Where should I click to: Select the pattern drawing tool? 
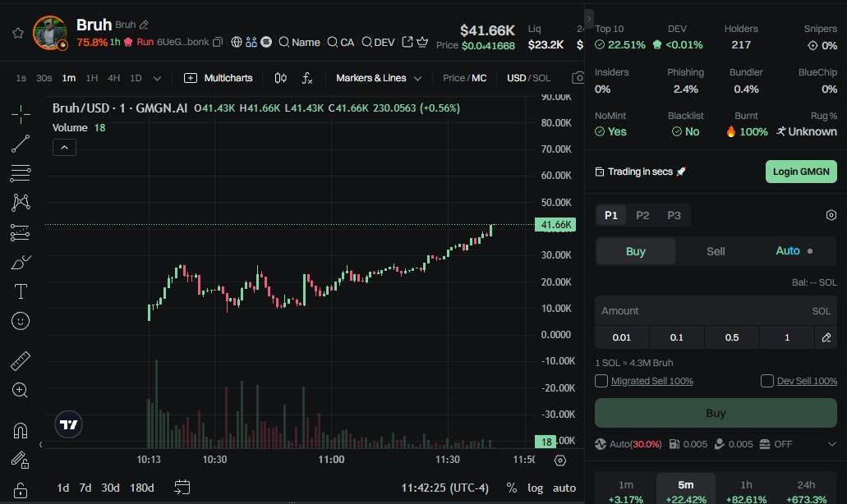tap(21, 203)
